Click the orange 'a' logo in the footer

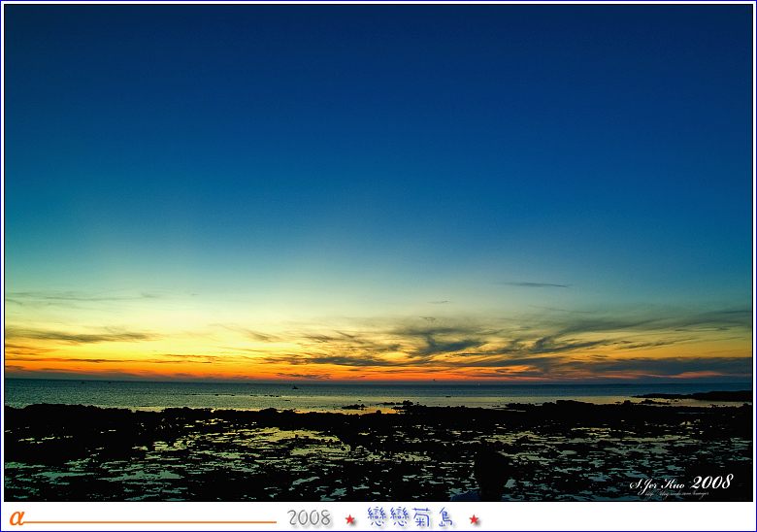pos(16,518)
